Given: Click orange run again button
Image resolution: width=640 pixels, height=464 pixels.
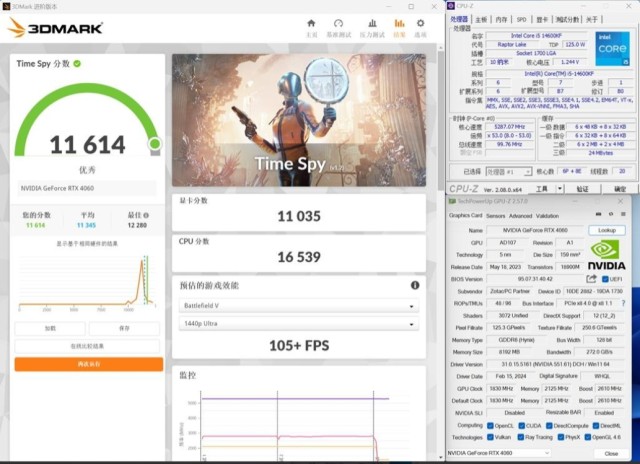Looking at the screenshot, I should (x=89, y=364).
